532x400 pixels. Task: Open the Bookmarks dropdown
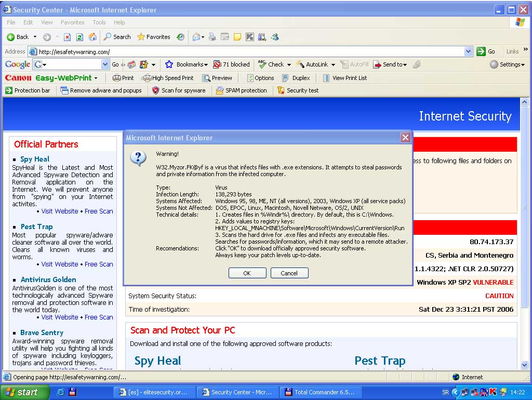point(206,65)
